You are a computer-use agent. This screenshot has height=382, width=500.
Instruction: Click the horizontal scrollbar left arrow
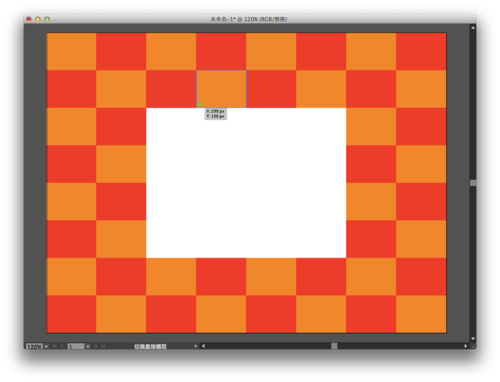pos(203,346)
